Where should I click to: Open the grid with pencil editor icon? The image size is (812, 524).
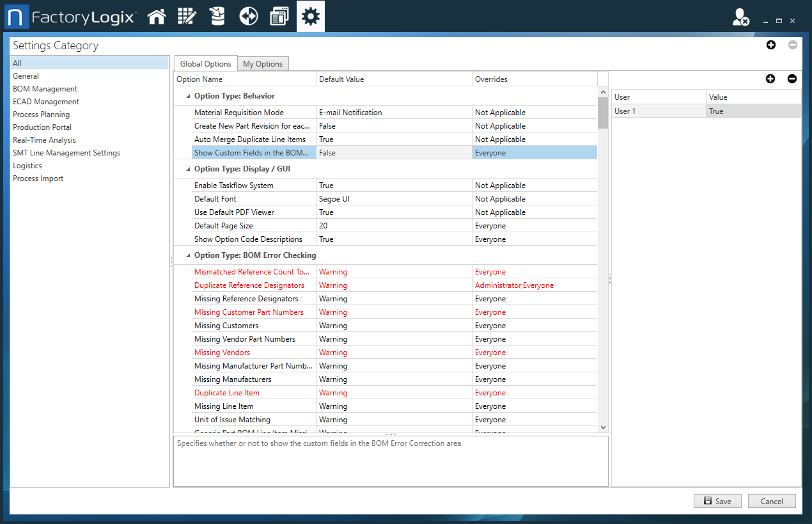(187, 17)
